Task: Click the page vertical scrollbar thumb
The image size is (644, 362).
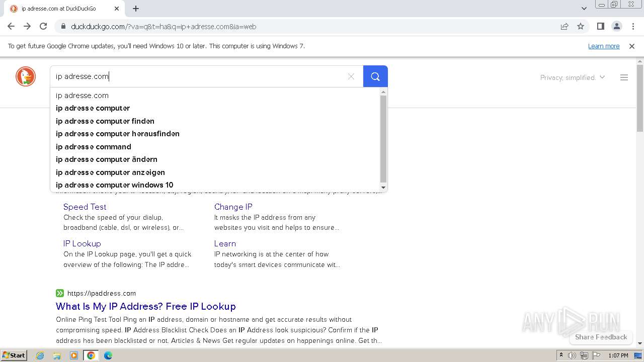Action: pos(640,98)
